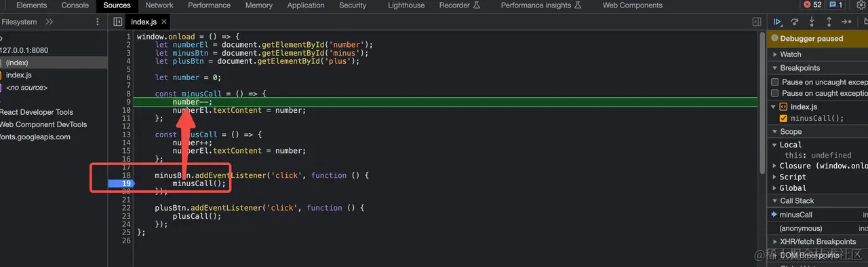
Task: Open the Web Components tab
Action: [633, 5]
